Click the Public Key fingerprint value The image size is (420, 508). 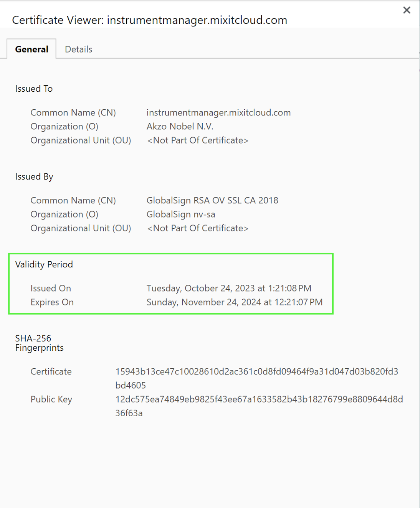[x=259, y=406]
